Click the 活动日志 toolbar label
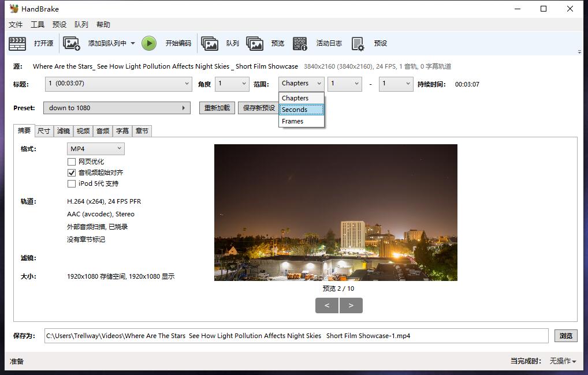Viewport: 588px width, 375px height. click(329, 43)
